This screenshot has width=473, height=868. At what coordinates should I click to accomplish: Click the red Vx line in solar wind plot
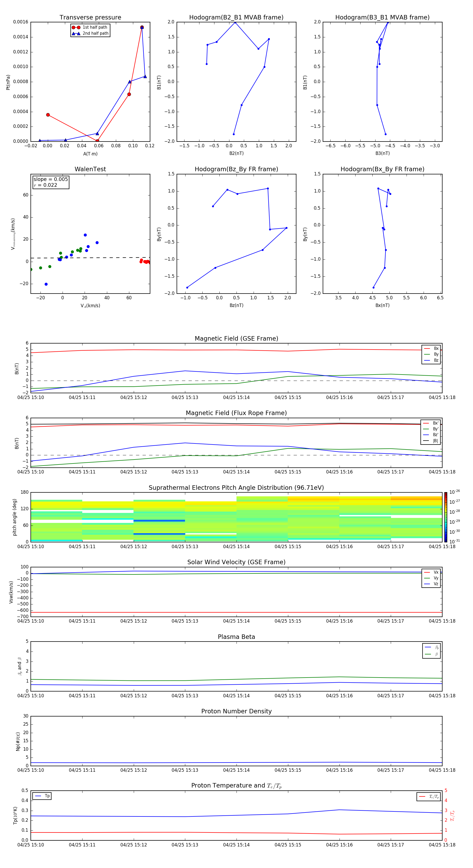click(236, 612)
